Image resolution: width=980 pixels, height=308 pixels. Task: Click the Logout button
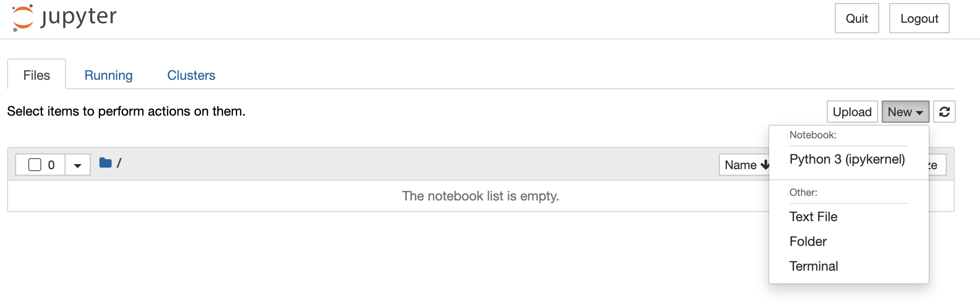tap(919, 18)
